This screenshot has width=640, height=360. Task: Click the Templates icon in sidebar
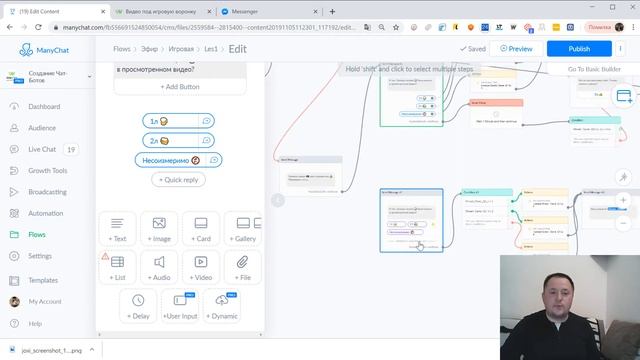tap(14, 280)
